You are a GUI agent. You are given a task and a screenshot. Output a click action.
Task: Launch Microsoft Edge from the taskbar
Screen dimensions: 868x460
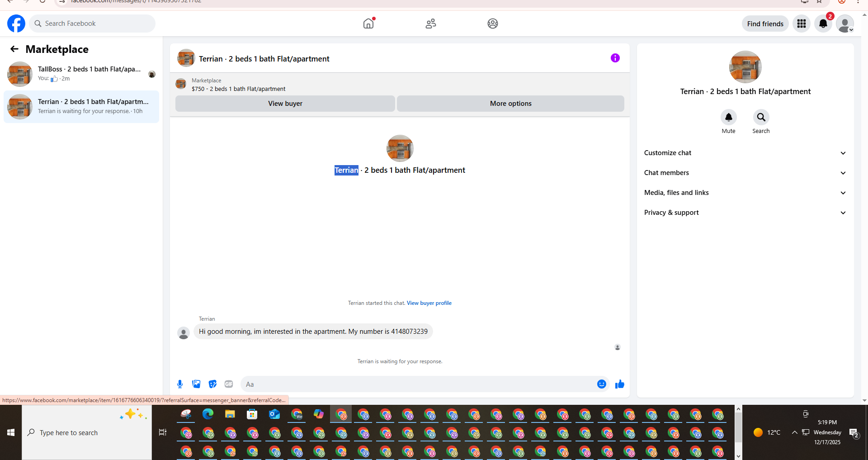[208, 414]
